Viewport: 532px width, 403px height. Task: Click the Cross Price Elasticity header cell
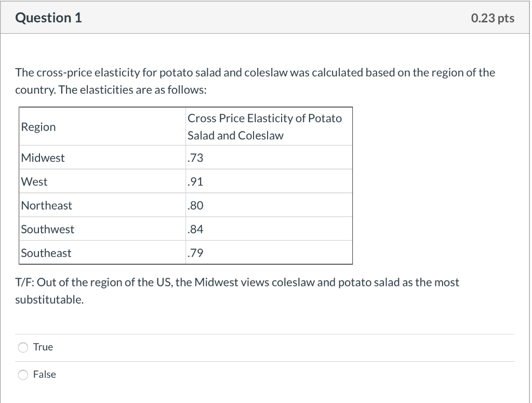click(x=265, y=126)
